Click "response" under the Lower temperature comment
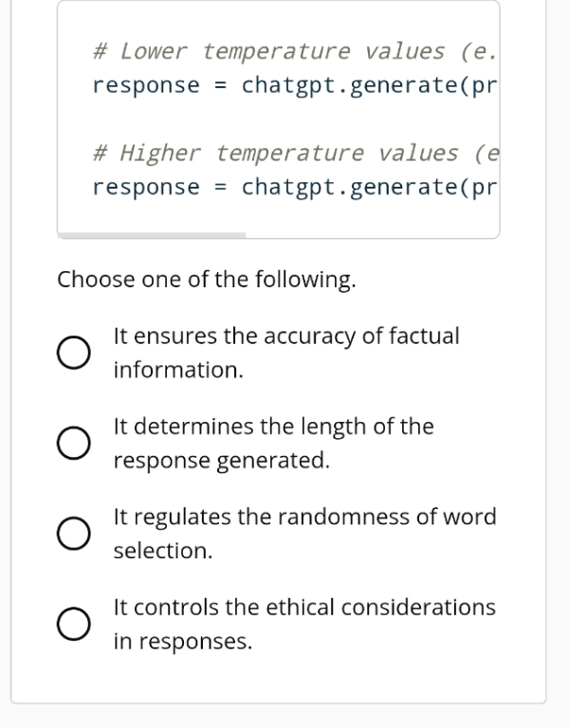The width and height of the screenshot is (569, 728). click(x=146, y=84)
